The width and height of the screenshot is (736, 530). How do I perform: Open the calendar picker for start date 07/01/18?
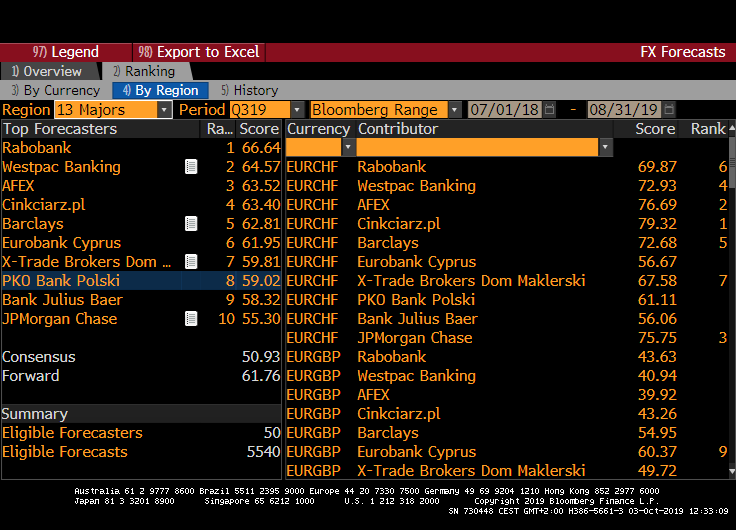(x=551, y=110)
